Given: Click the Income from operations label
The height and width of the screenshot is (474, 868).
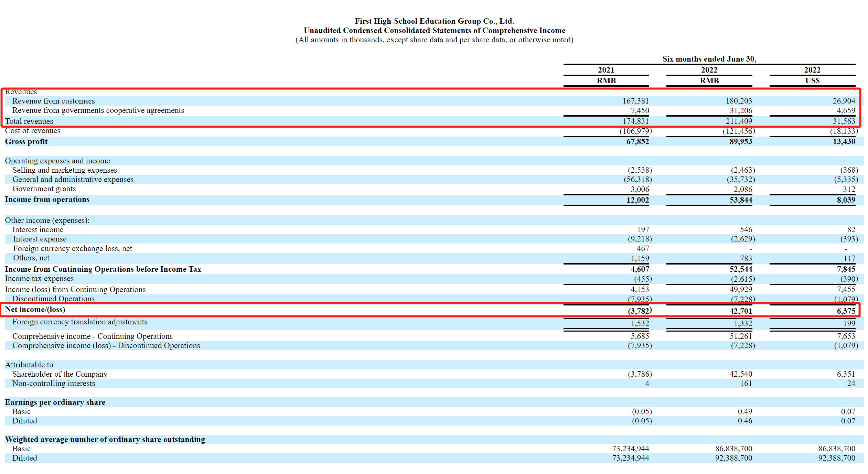Looking at the screenshot, I should click(47, 200).
